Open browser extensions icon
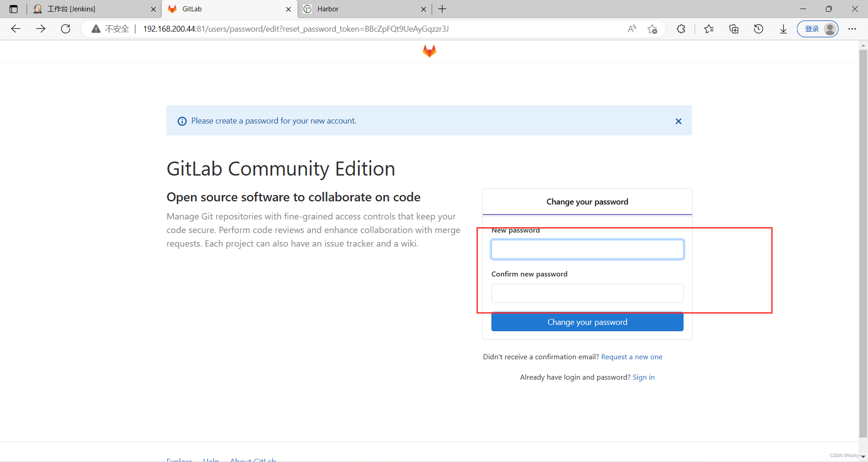 pyautogui.click(x=681, y=29)
